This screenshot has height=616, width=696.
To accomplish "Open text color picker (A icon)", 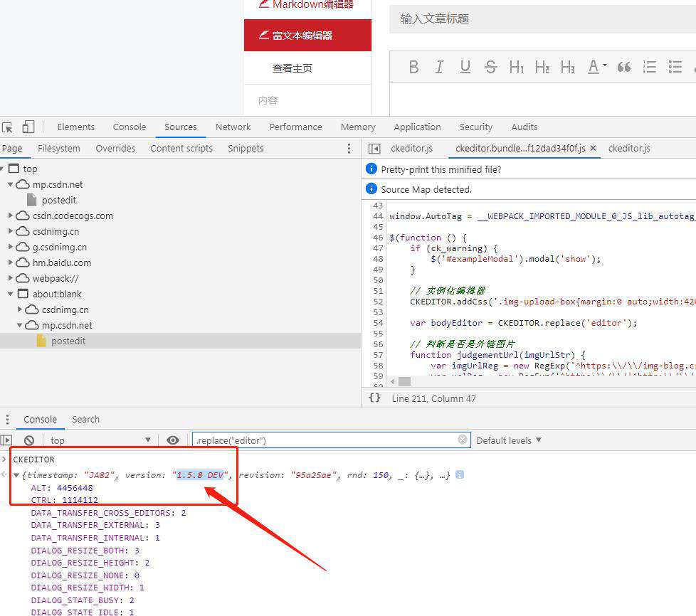I will pyautogui.click(x=596, y=67).
